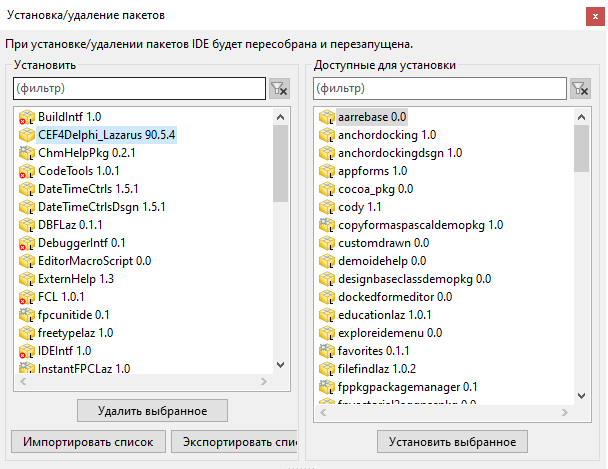Select InstantFPCLaz 1.0 package

[84, 369]
